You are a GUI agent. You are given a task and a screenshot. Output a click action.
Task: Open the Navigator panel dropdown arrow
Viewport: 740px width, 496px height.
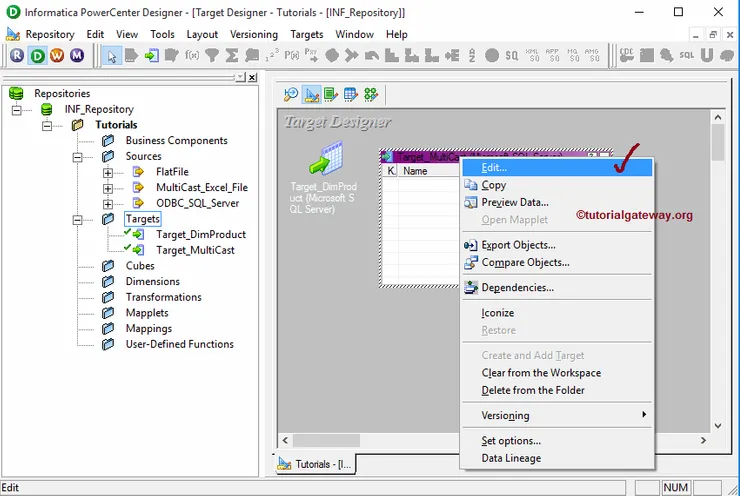click(241, 77)
